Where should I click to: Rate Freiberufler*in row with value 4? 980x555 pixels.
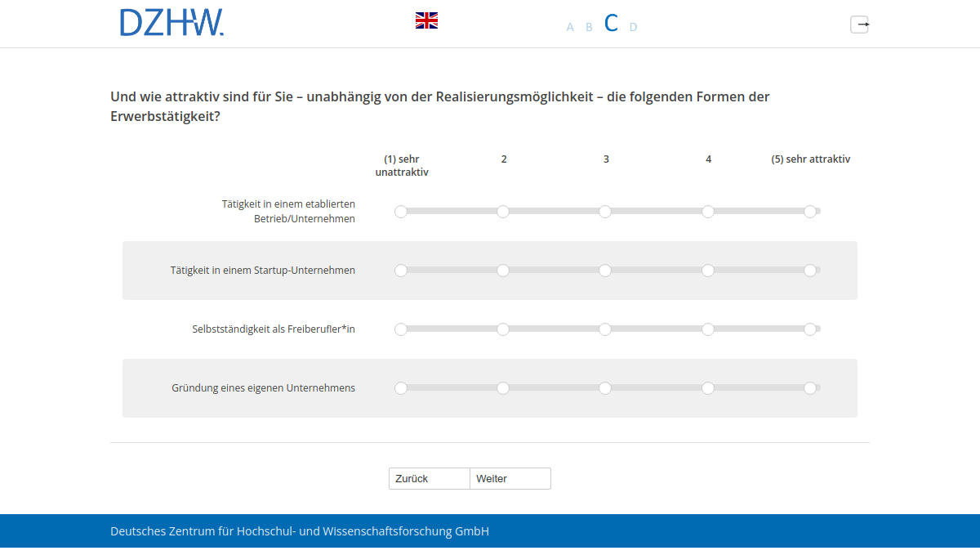pos(707,329)
